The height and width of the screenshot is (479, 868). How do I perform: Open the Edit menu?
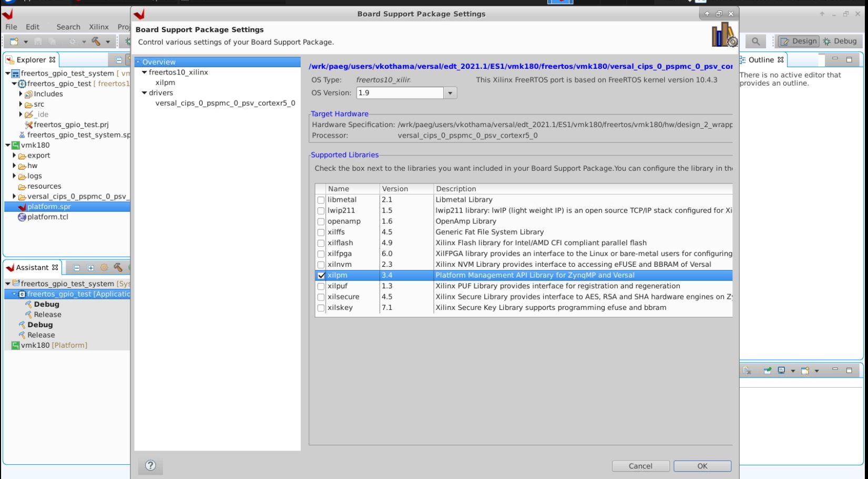tap(33, 27)
